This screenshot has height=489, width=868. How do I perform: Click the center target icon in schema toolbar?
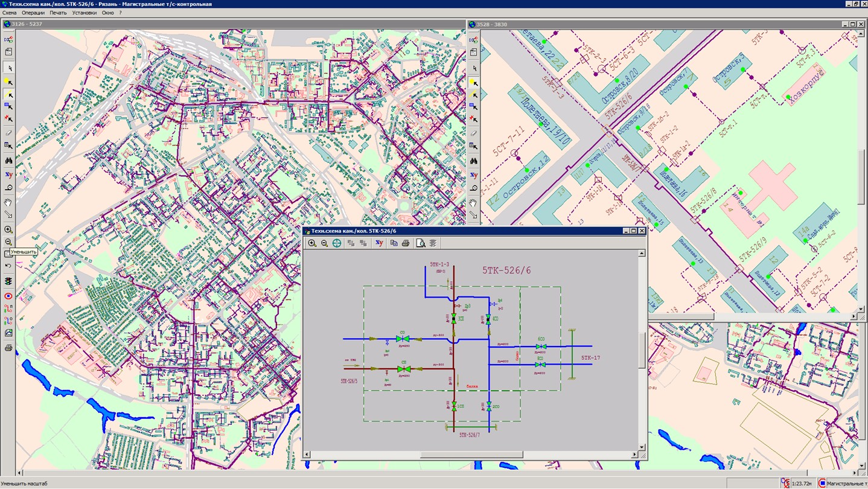coord(337,243)
